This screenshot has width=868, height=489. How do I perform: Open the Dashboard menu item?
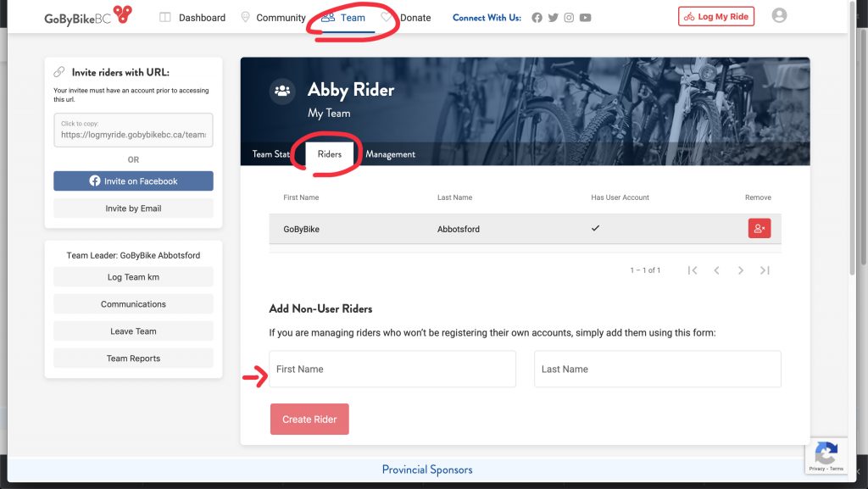192,18
